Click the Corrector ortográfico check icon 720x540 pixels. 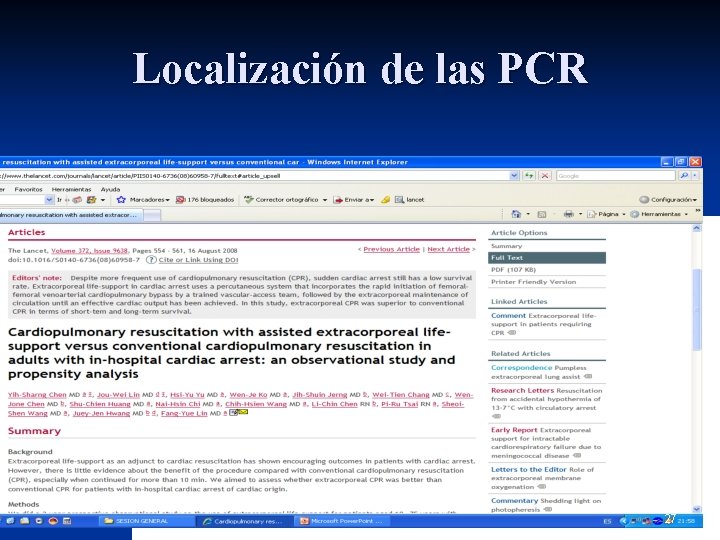click(249, 200)
